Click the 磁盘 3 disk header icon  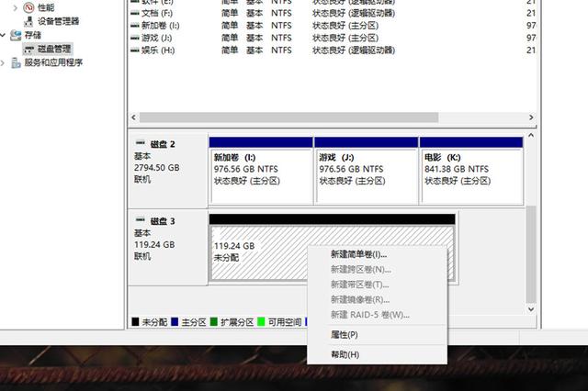140,221
